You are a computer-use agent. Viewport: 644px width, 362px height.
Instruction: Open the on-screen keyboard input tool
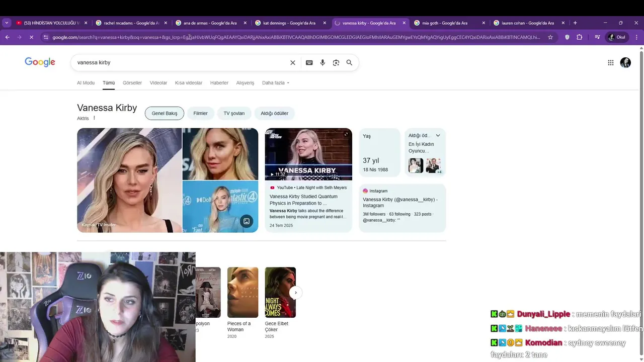point(309,63)
